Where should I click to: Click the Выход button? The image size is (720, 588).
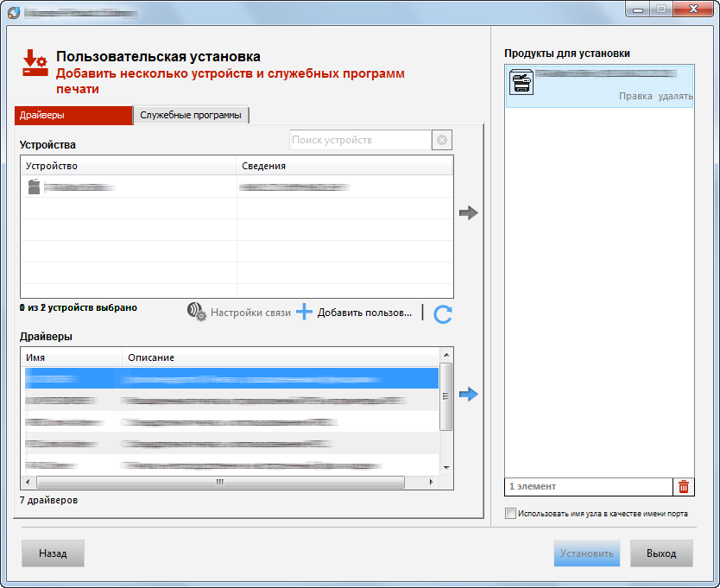[x=661, y=553]
